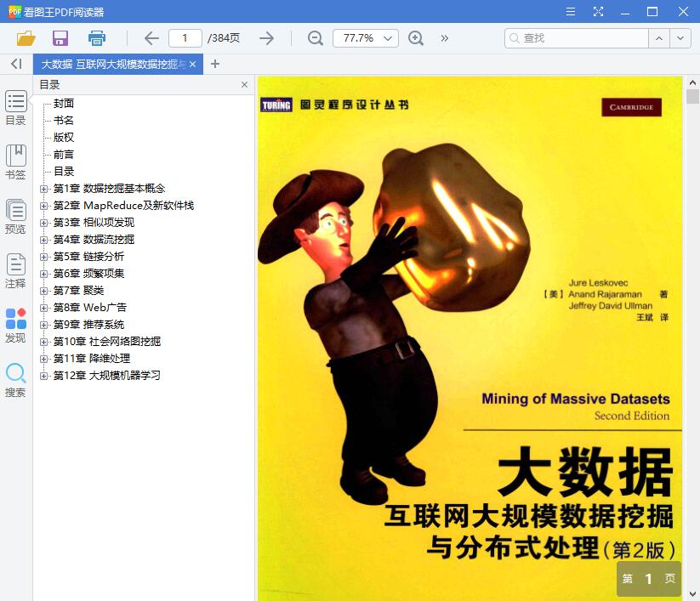Open the 目录 outline sidebar
Image resolution: width=700 pixels, height=601 pixels.
click(15, 108)
